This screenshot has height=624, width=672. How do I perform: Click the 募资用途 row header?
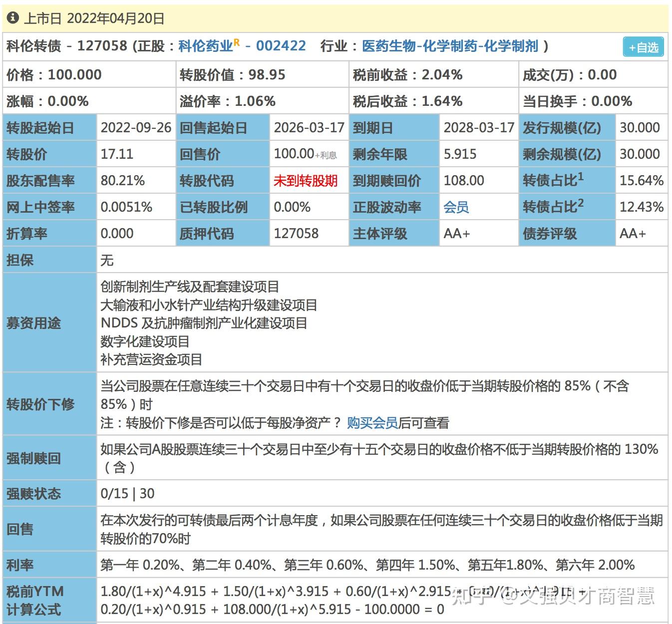49,323
